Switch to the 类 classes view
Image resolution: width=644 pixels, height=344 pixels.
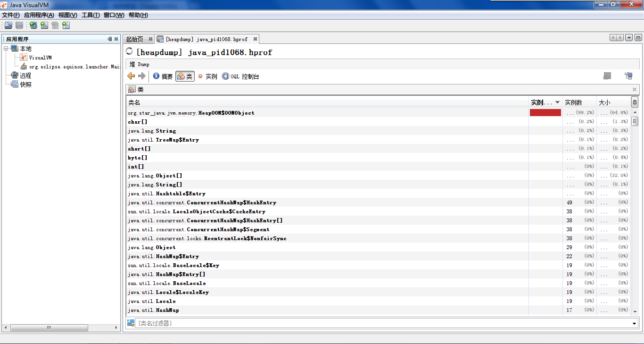(x=185, y=76)
